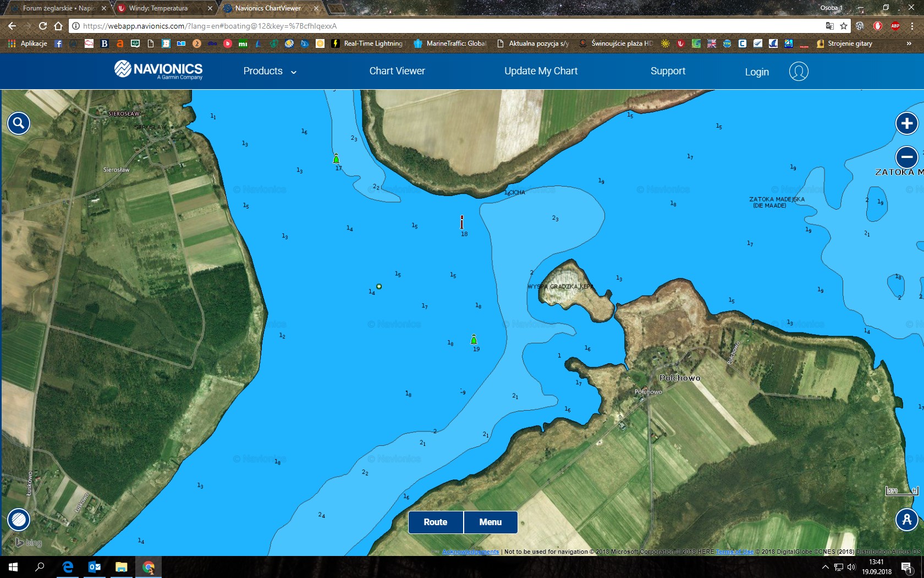The image size is (924, 578).
Task: Open File Explorer from taskbar
Action: pos(122,567)
